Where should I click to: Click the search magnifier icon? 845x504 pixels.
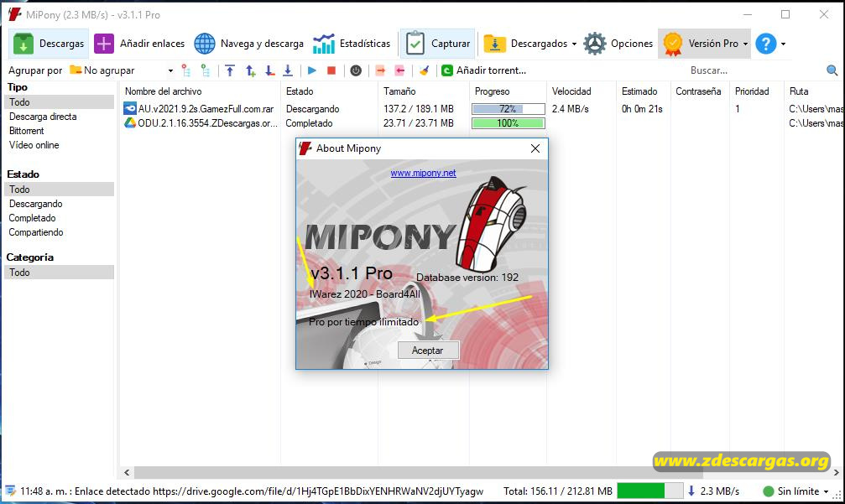pyautogui.click(x=832, y=70)
